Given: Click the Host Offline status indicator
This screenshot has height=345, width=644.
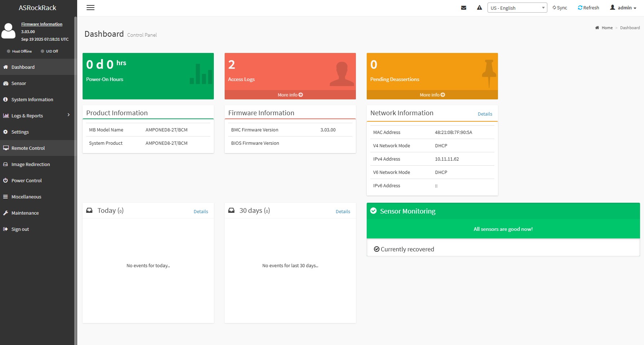Looking at the screenshot, I should coord(9,51).
